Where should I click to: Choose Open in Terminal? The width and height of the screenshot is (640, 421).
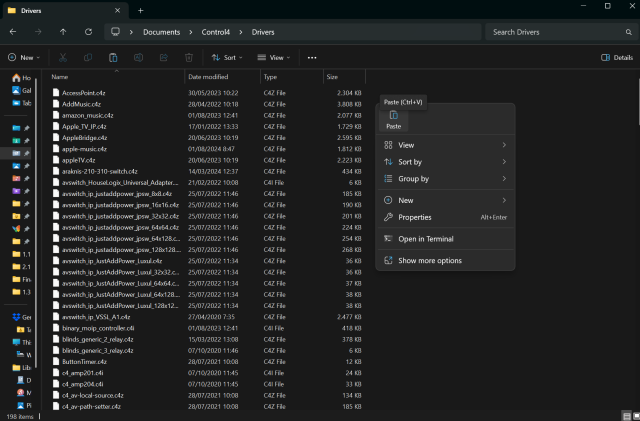click(445, 239)
